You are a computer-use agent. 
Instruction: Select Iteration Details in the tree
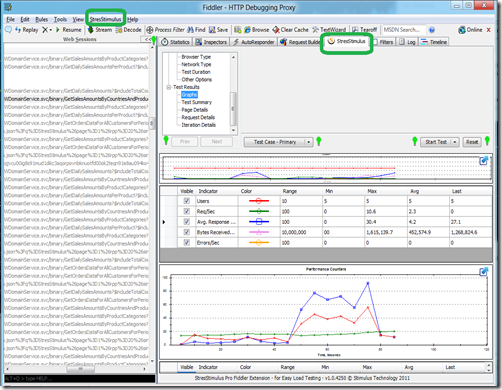[199, 125]
